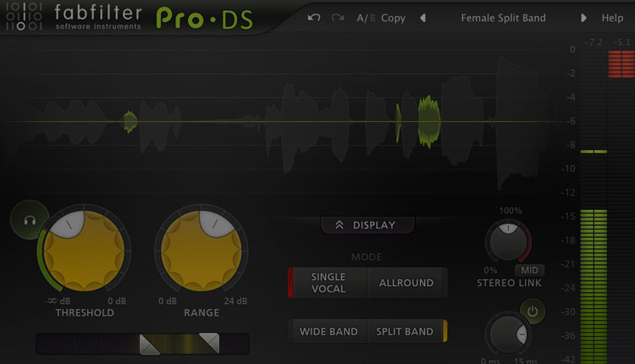Click the green input level meter
635x364 pixels.
[594, 286]
